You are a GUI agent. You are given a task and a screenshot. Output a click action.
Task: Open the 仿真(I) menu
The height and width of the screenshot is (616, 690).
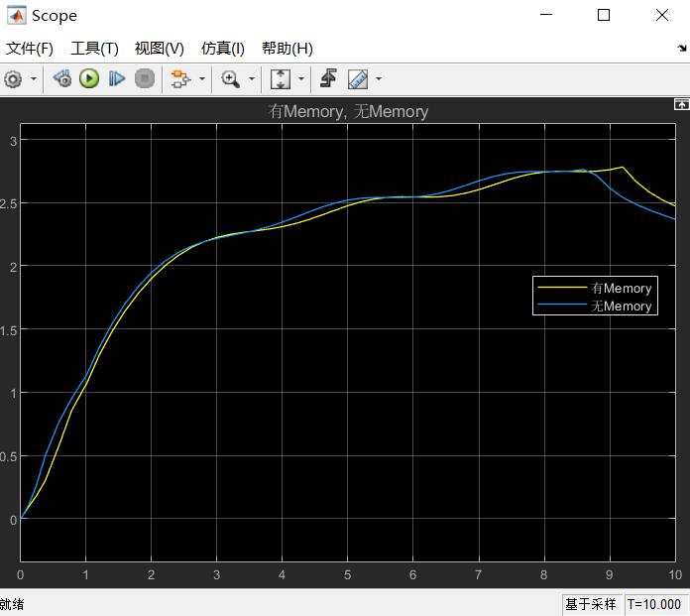[223, 48]
